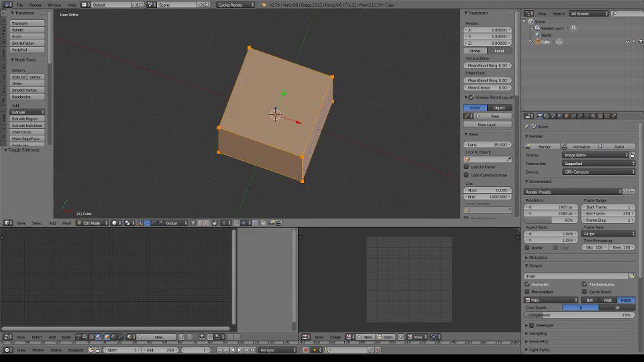Open Object tab icon in properties editor
The height and width of the screenshot is (362, 644).
[566, 116]
